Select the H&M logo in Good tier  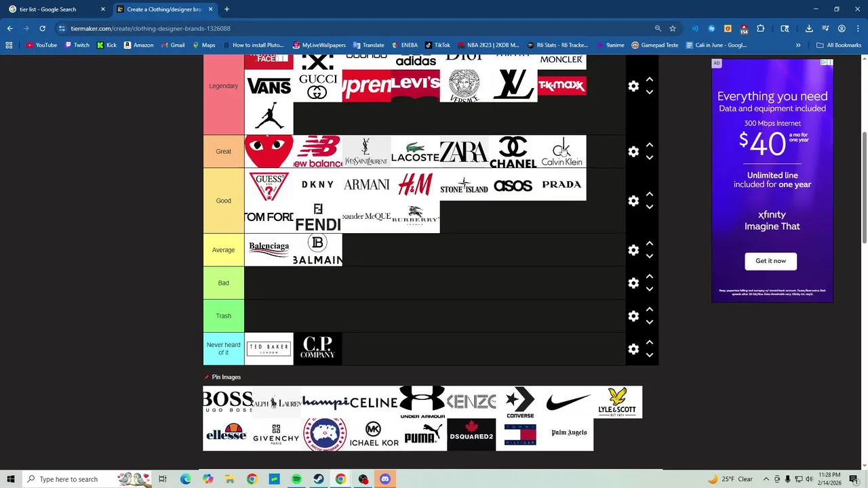coord(416,184)
